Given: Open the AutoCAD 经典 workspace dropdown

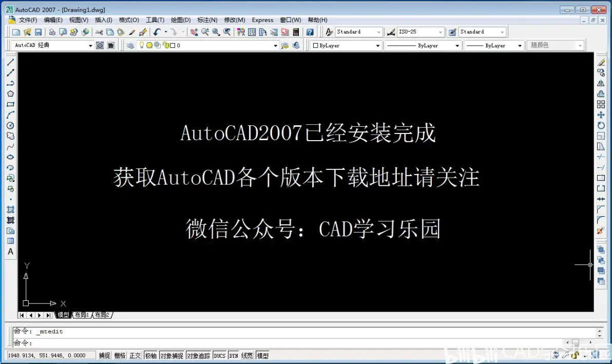Looking at the screenshot, I should (x=90, y=46).
